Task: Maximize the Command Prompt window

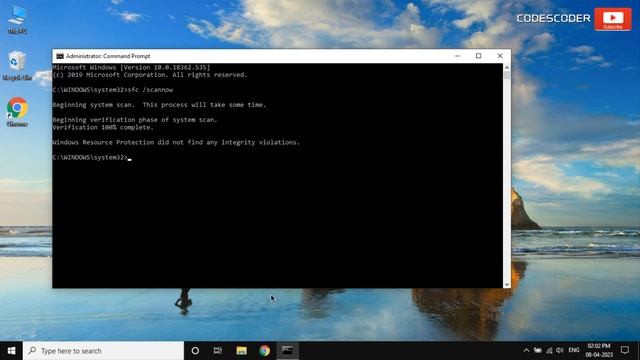Action: point(478,56)
